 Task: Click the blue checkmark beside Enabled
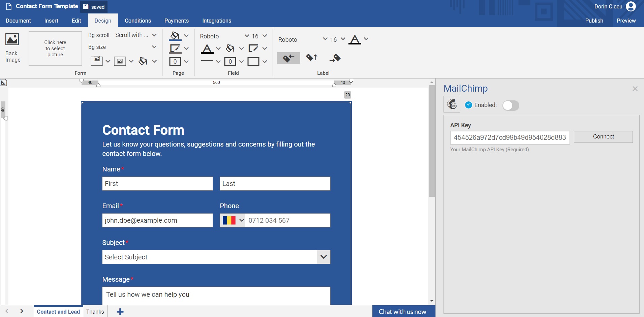[x=468, y=105]
